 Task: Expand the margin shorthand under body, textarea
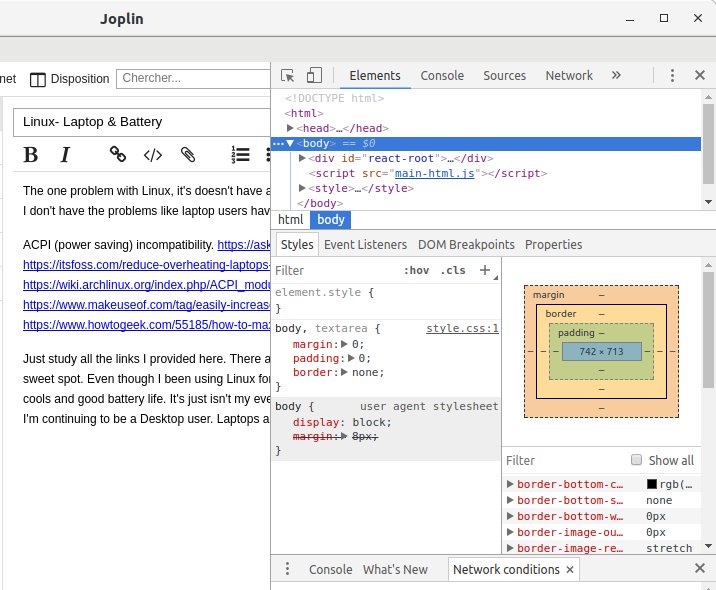tap(345, 344)
